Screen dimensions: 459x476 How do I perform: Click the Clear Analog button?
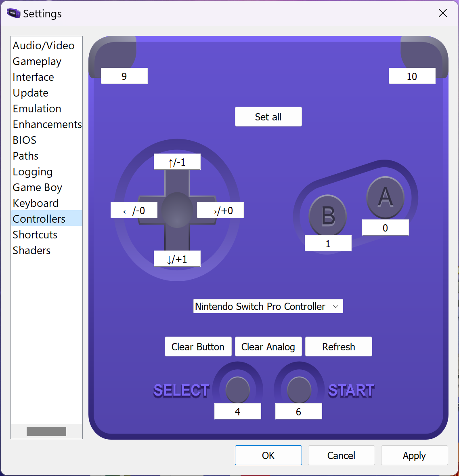tap(268, 347)
